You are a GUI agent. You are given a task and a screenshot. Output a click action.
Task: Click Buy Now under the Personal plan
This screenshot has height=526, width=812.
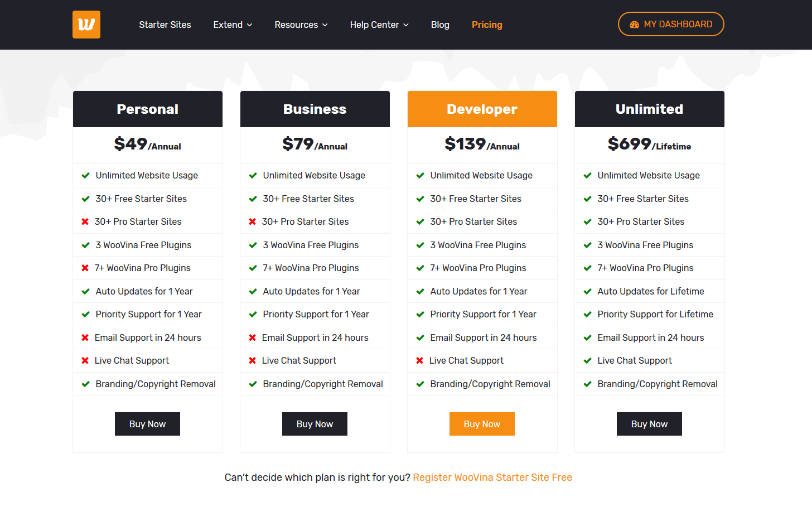pyautogui.click(x=147, y=424)
